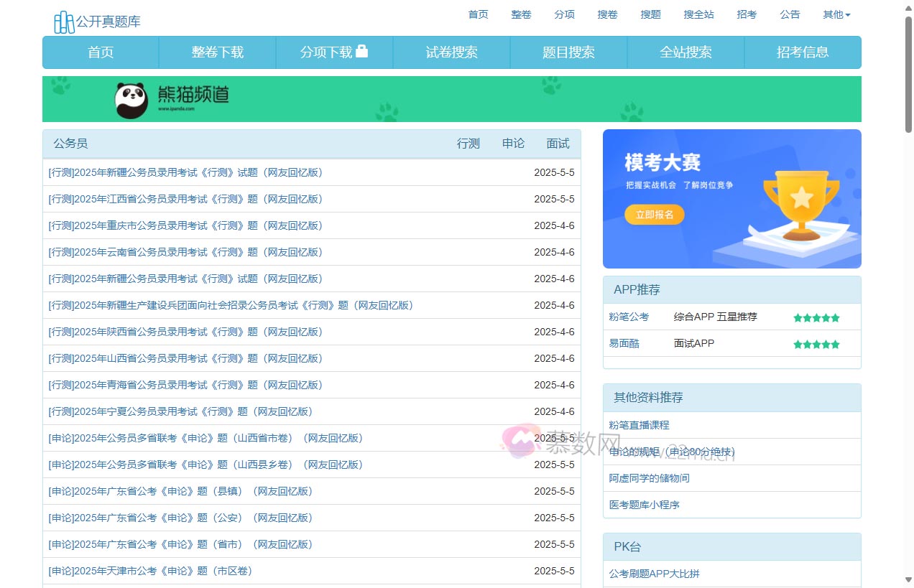
Task: Click the 公开真题库 book logo icon
Action: pyautogui.click(x=64, y=22)
